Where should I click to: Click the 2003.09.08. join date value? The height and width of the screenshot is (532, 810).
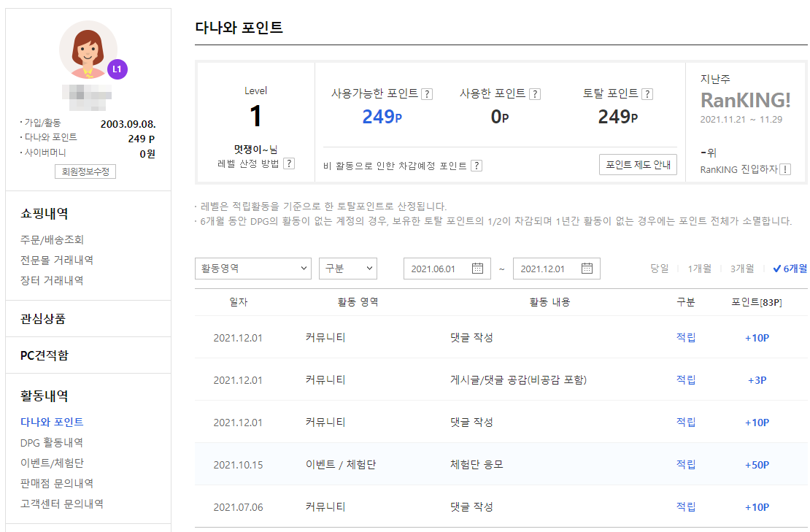[128, 124]
